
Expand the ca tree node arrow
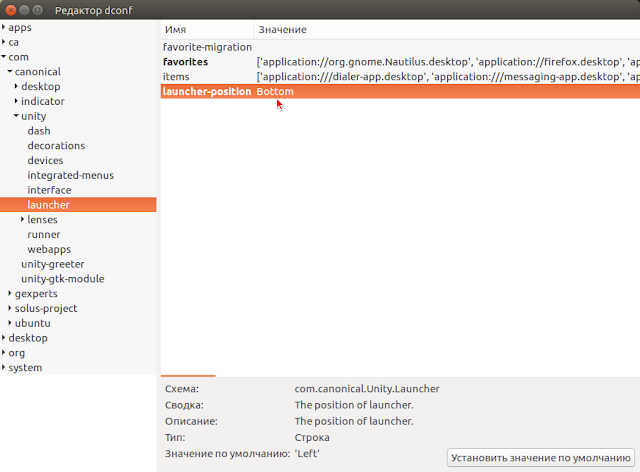click(x=4, y=42)
